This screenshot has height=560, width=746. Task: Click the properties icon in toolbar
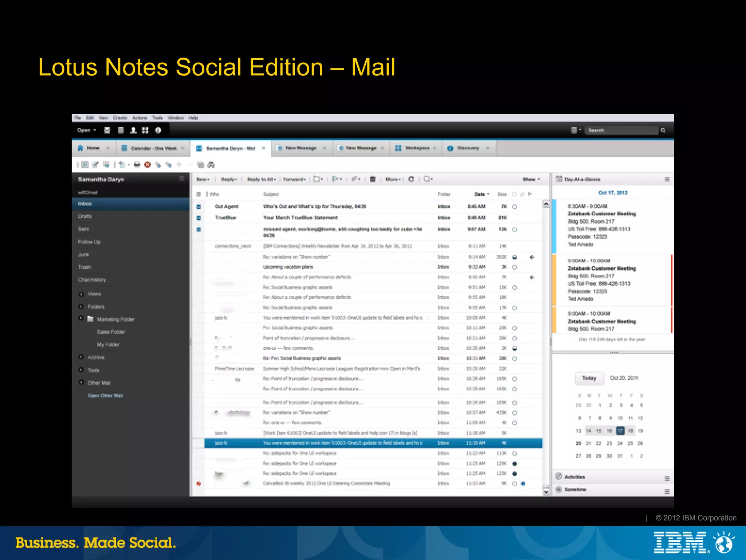tap(85, 165)
